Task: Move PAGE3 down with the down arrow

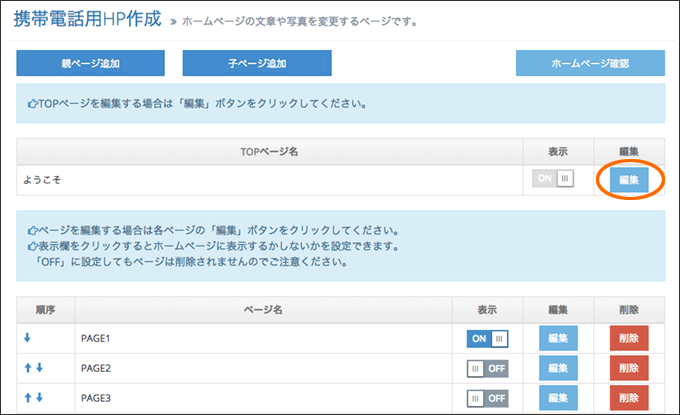Action: [x=39, y=397]
